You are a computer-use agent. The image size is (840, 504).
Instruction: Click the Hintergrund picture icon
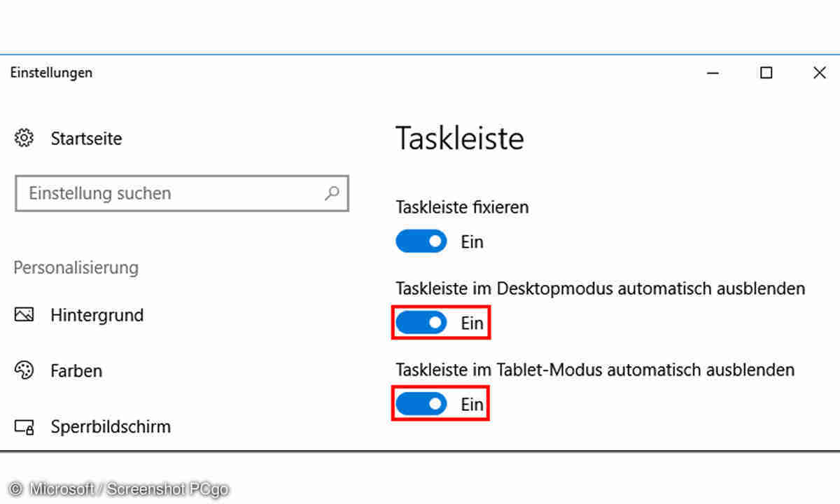point(24,315)
